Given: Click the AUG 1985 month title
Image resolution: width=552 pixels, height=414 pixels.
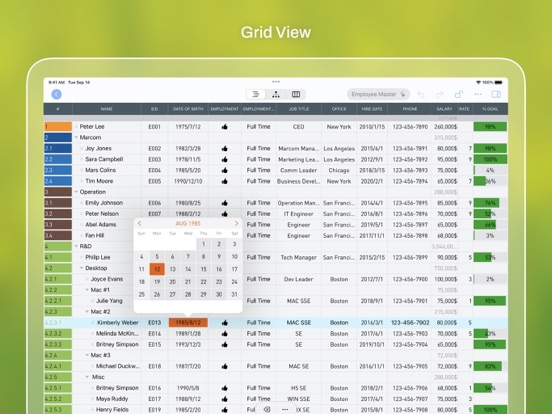Looking at the screenshot, I should (x=188, y=224).
